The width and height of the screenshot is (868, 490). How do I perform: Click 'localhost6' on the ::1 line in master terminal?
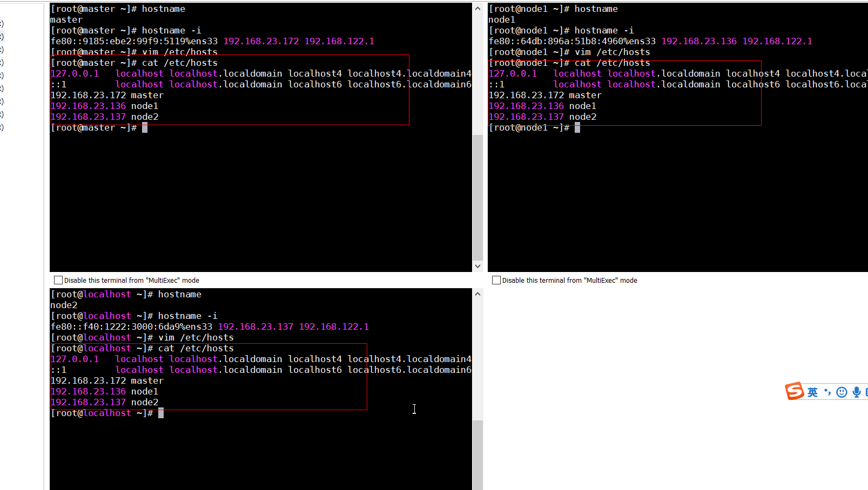pyautogui.click(x=315, y=85)
